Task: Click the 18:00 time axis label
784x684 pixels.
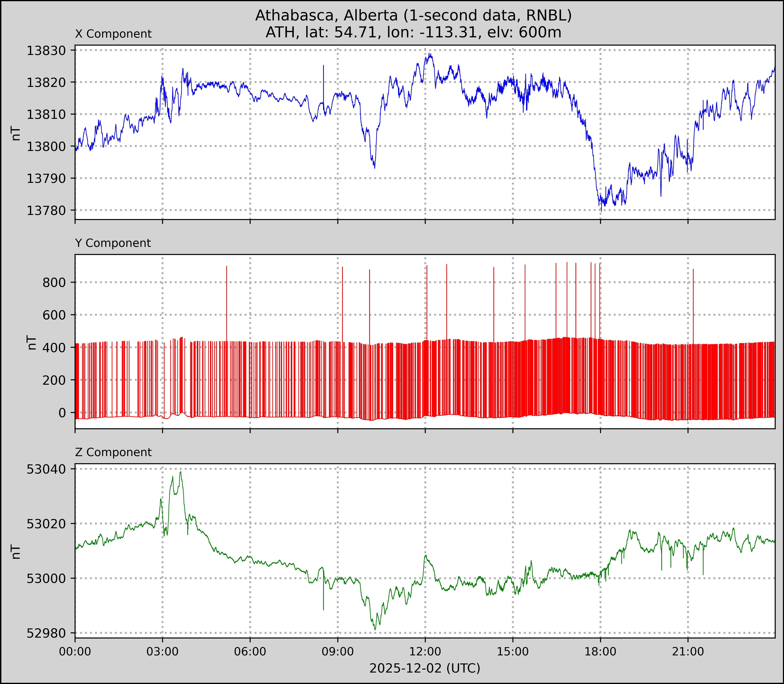Action: pyautogui.click(x=600, y=652)
